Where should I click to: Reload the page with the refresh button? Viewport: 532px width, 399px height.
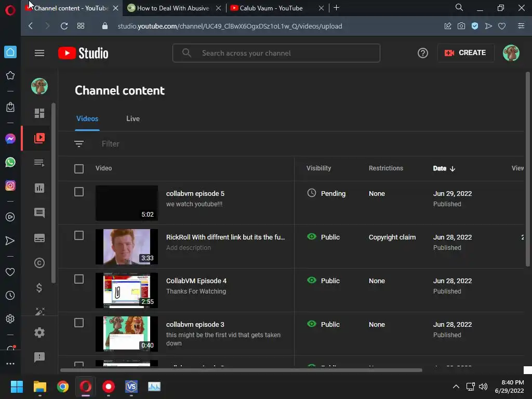coord(64,26)
